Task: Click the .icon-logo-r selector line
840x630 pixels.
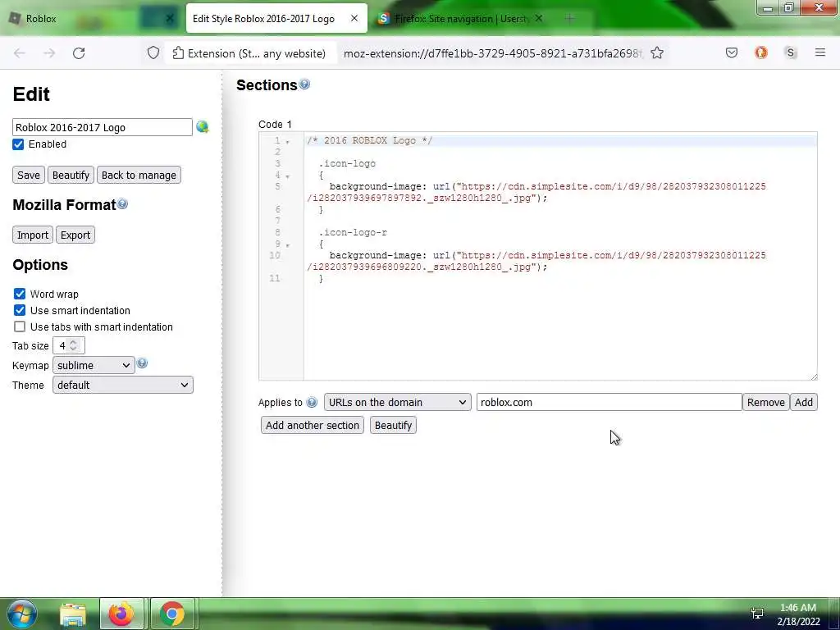Action: tap(353, 232)
